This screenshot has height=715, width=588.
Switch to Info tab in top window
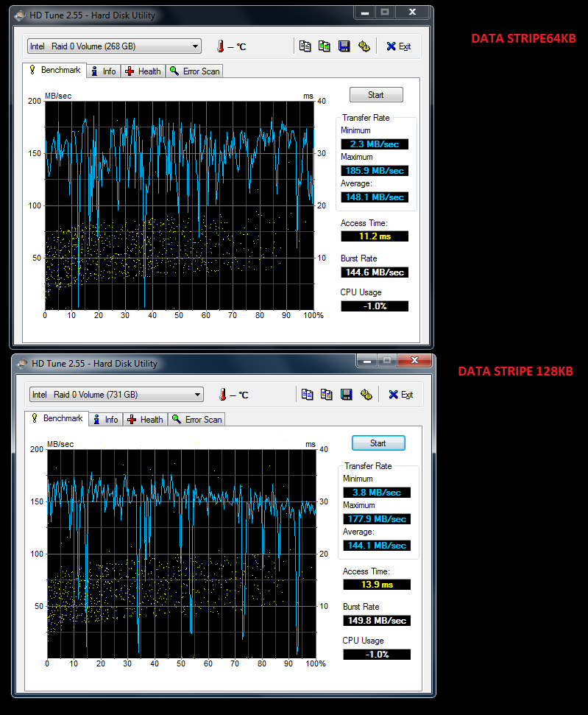(104, 71)
